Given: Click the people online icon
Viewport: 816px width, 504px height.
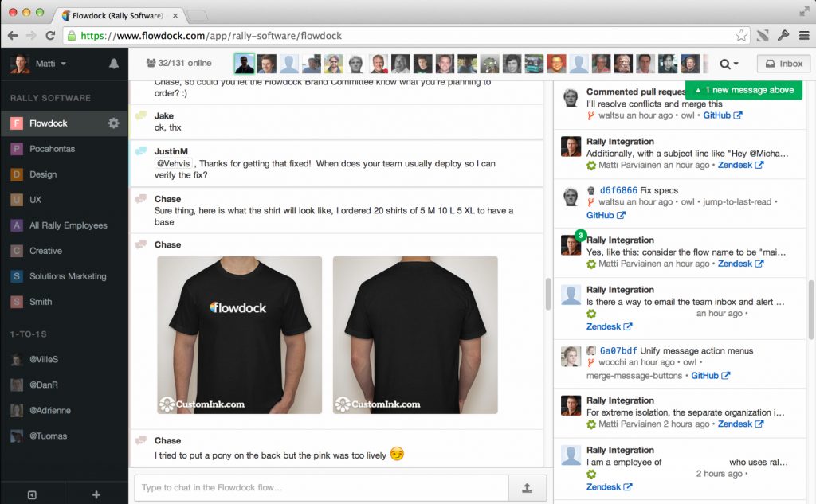Looking at the screenshot, I should click(x=151, y=63).
